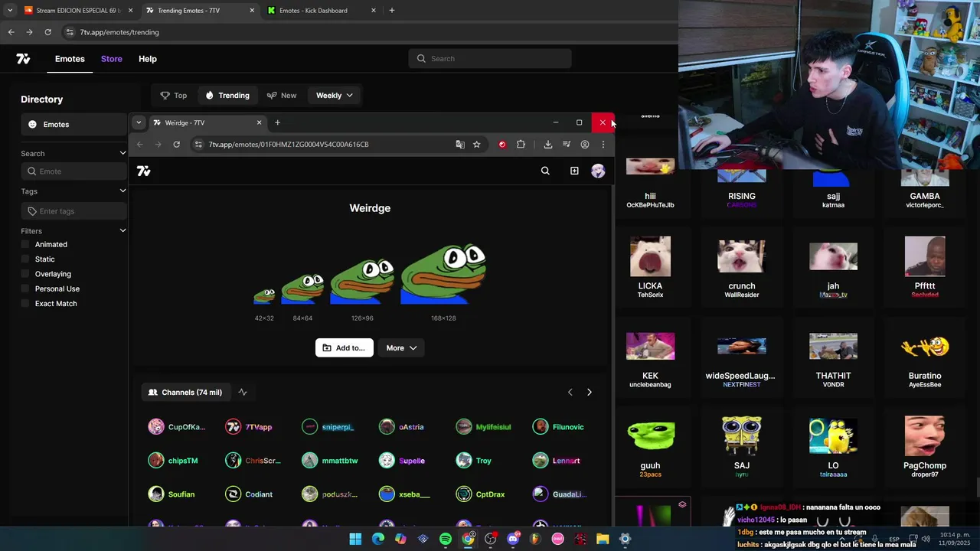
Task: Open a new tab in the Weirdge window
Action: (x=277, y=122)
